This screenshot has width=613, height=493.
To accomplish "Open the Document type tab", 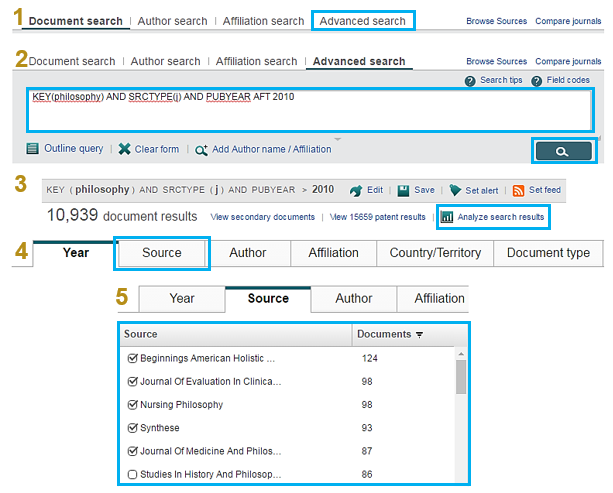I will (x=548, y=253).
